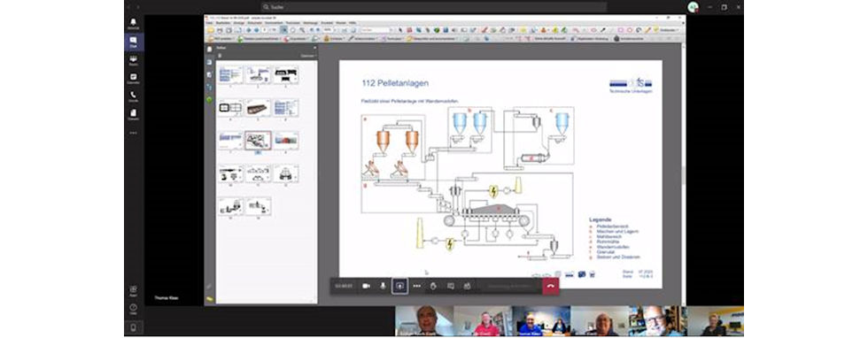This screenshot has width=868, height=338.
Task: Open the Chat section in the sidebar
Action: [134, 42]
